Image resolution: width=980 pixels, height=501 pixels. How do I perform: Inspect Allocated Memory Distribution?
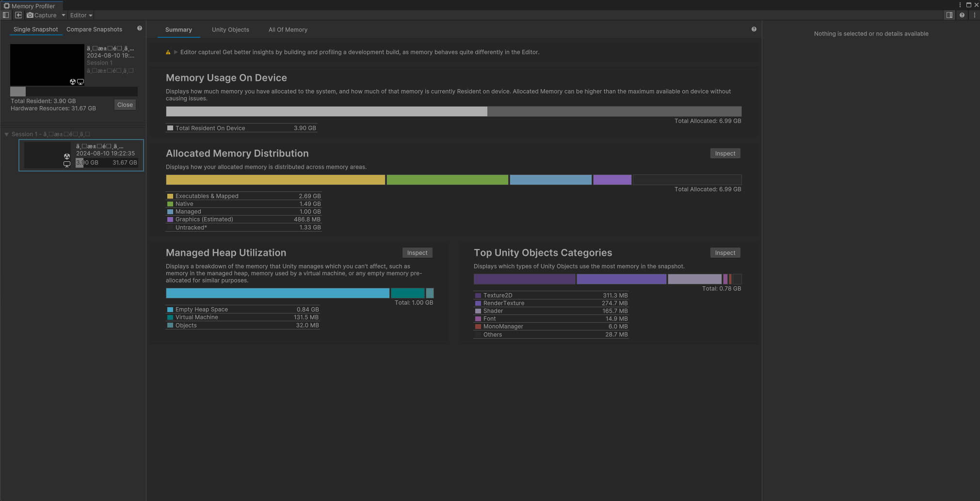(725, 154)
